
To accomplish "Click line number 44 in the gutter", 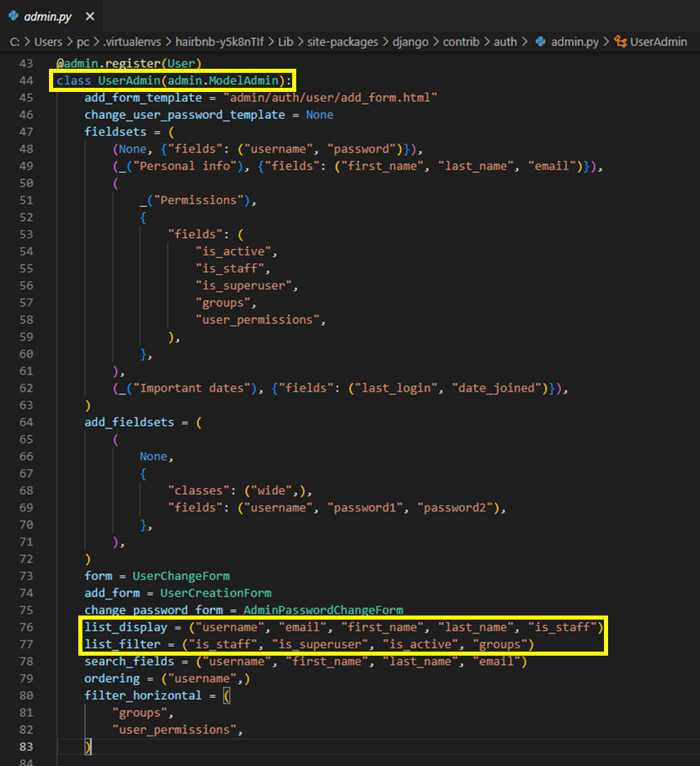I will 27,80.
